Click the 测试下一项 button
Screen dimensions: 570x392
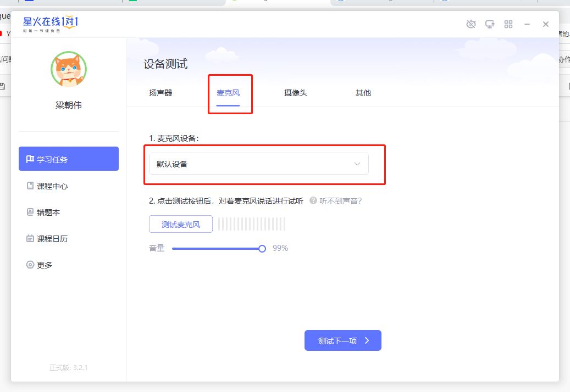tap(343, 340)
